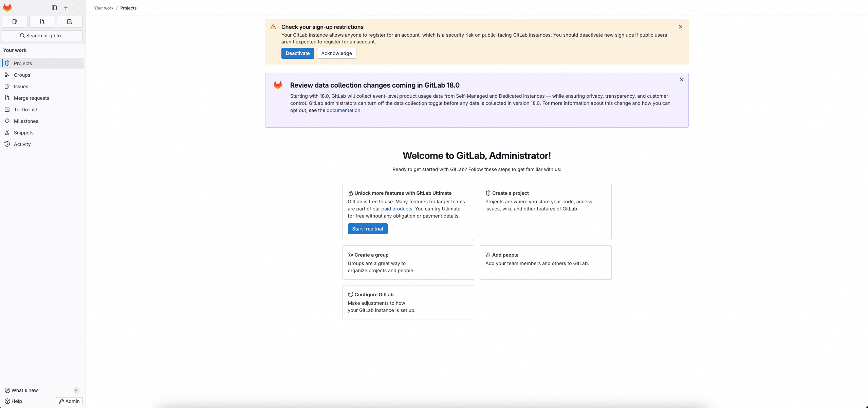Open merge requests shortcut icon
The width and height of the screenshot is (868, 408).
[42, 22]
